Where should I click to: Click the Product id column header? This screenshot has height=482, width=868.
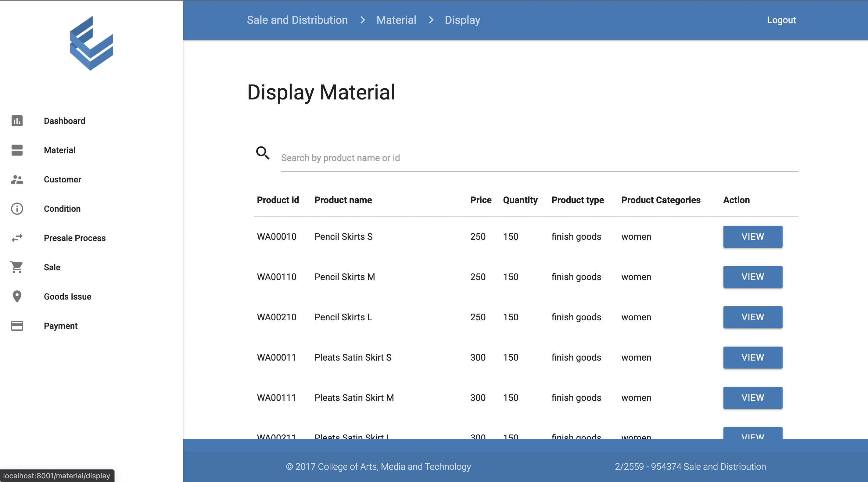tap(278, 200)
